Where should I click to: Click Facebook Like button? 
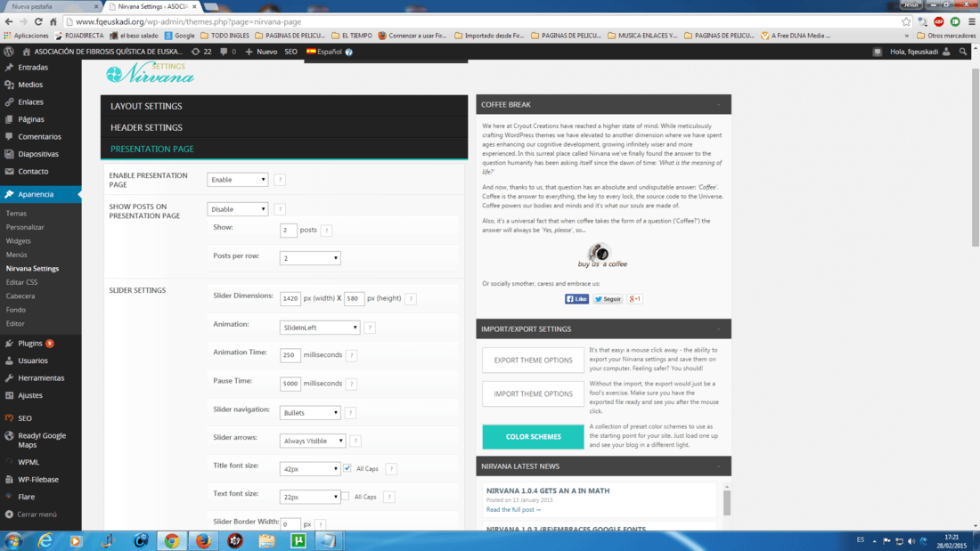[x=577, y=299]
